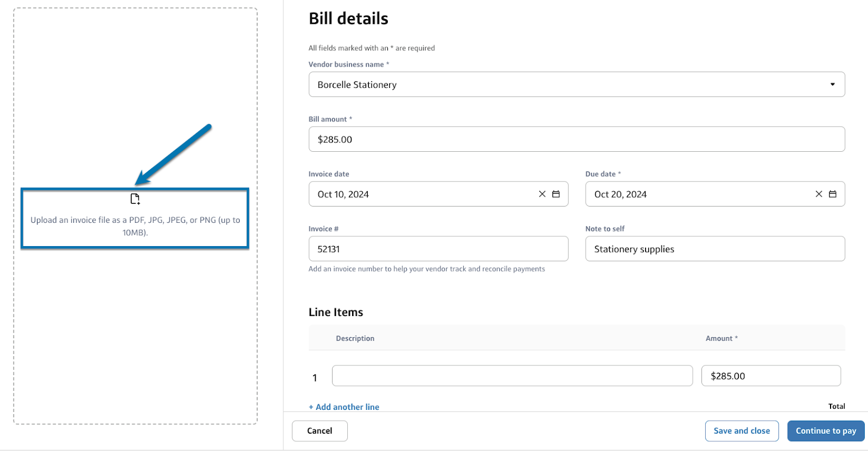Screen dimensions: 868x451
Task: Clear the Due date with X icon
Action: pyautogui.click(x=819, y=194)
